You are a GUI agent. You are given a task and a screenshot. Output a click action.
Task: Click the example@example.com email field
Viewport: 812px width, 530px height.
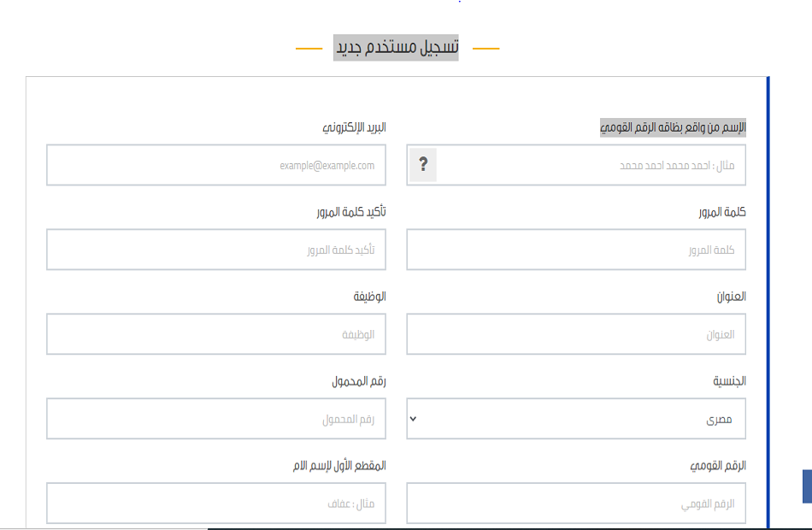pos(216,165)
